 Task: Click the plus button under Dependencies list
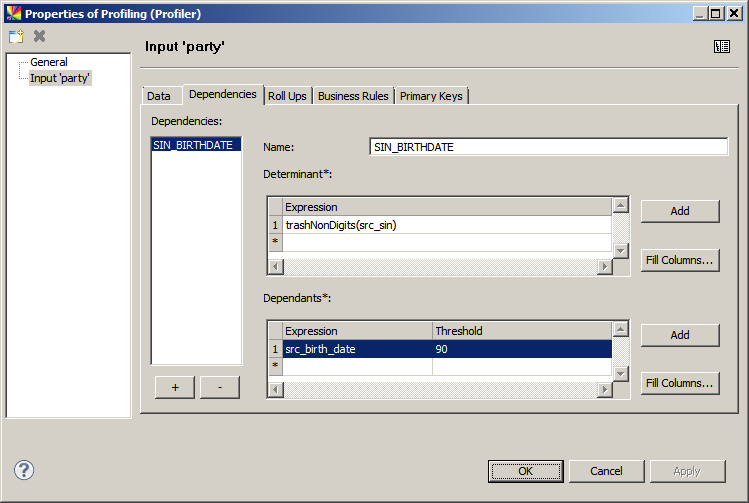pos(175,388)
